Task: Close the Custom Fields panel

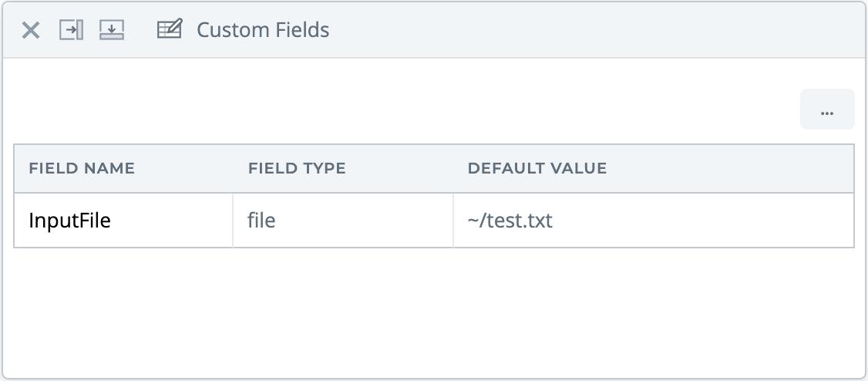Action: [x=31, y=31]
